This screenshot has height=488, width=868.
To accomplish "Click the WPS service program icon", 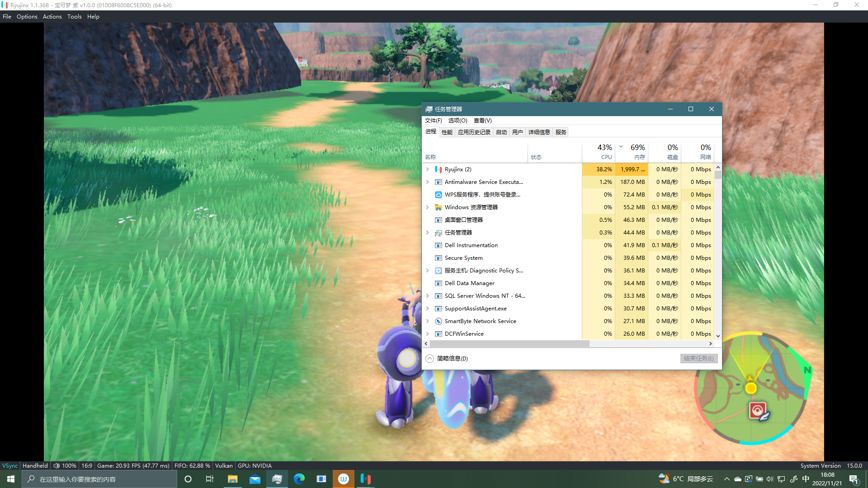I will pyautogui.click(x=438, y=195).
